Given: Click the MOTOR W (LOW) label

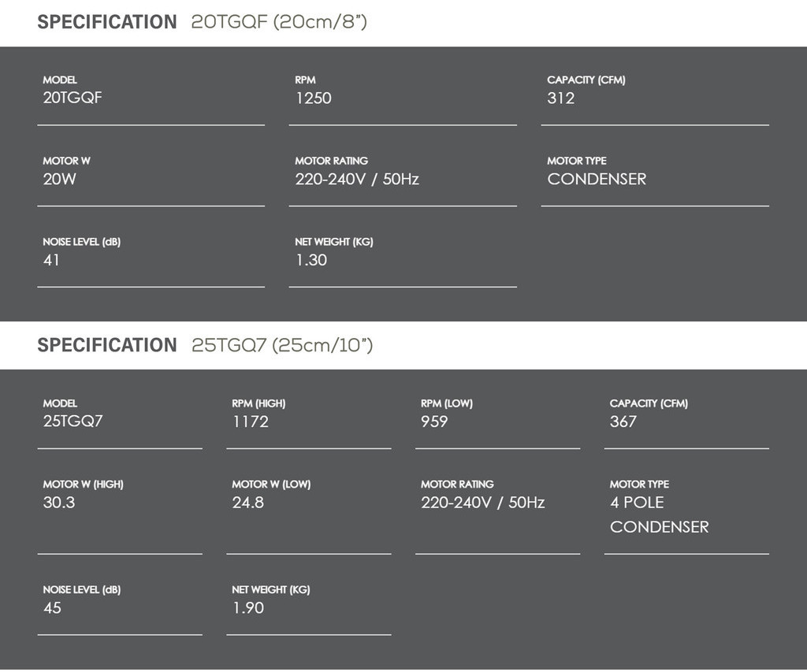Looking at the screenshot, I should [270, 485].
